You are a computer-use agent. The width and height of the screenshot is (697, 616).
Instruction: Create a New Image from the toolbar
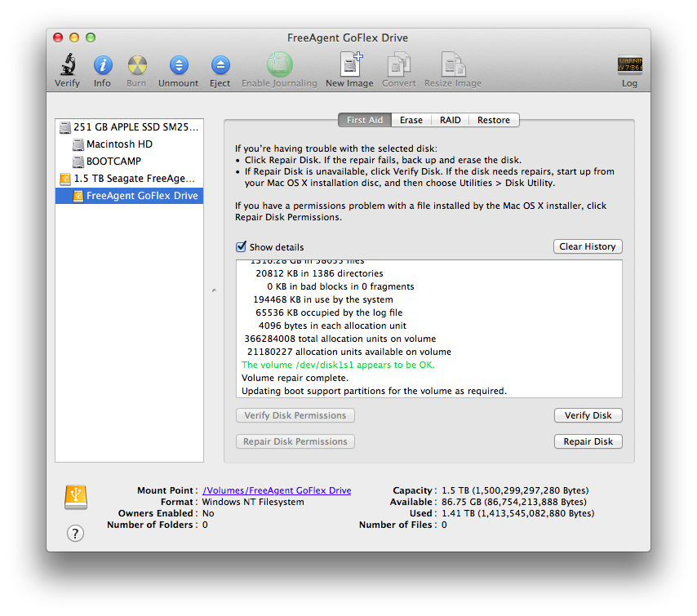coord(351,64)
